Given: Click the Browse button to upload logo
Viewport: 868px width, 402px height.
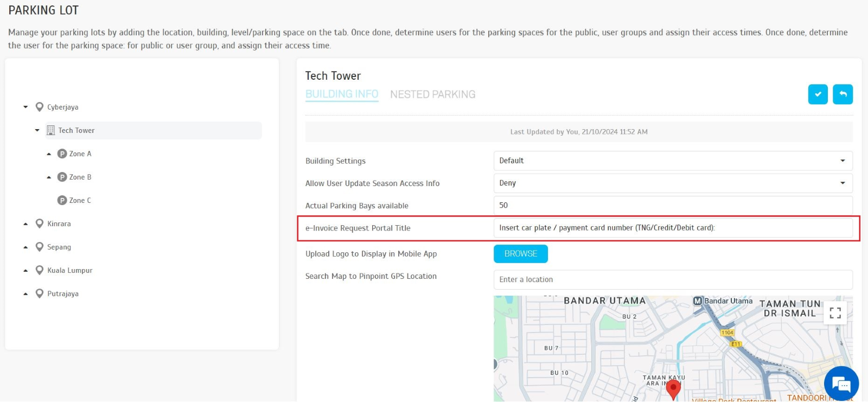Looking at the screenshot, I should pos(520,254).
